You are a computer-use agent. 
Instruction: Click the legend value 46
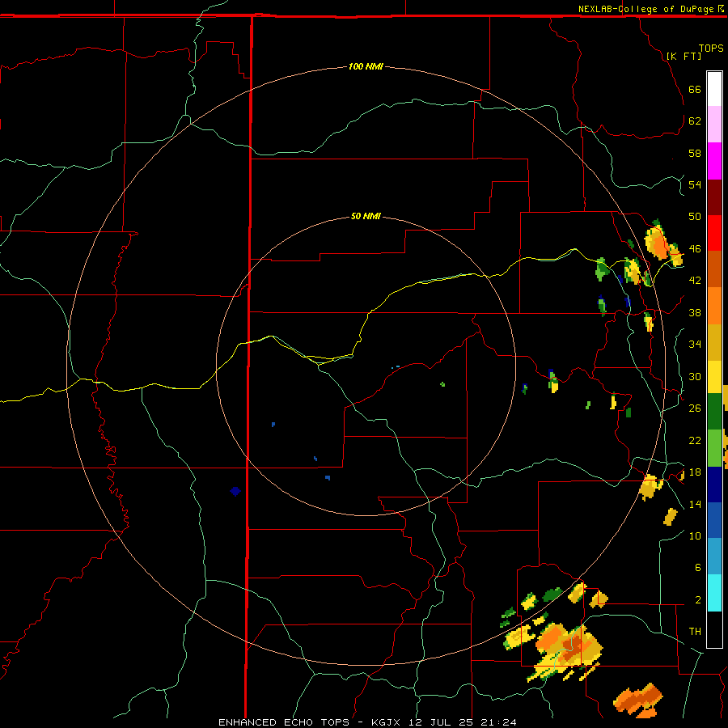pos(695,248)
